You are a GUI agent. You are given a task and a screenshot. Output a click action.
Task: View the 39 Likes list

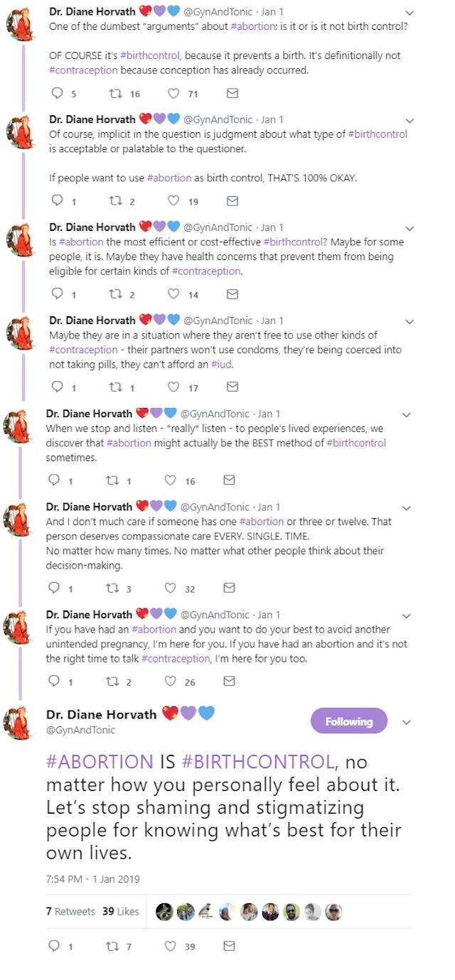pos(120,911)
